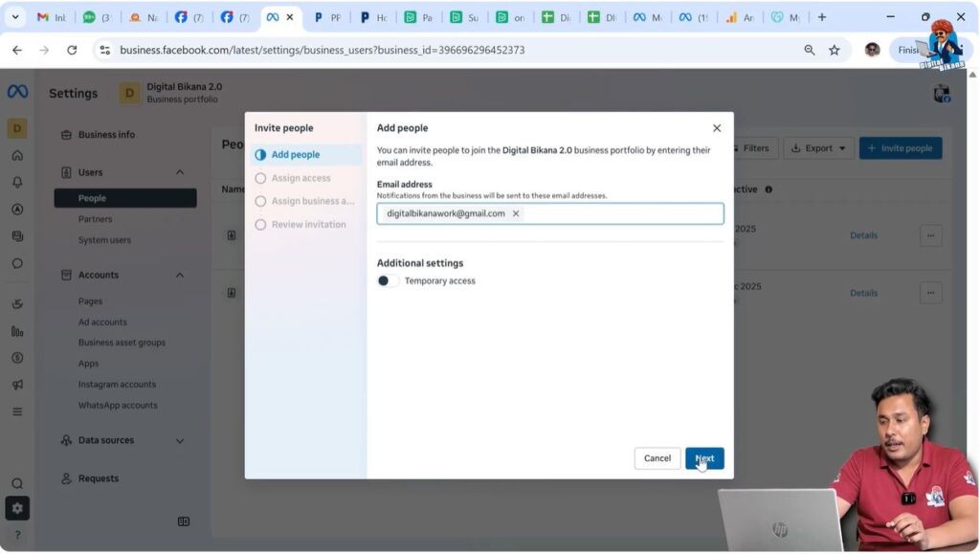Open Business info in the settings menu

tap(106, 134)
